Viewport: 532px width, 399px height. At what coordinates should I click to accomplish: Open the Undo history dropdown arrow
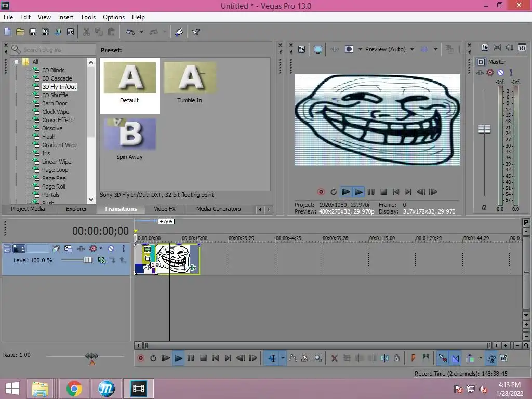[141, 32]
